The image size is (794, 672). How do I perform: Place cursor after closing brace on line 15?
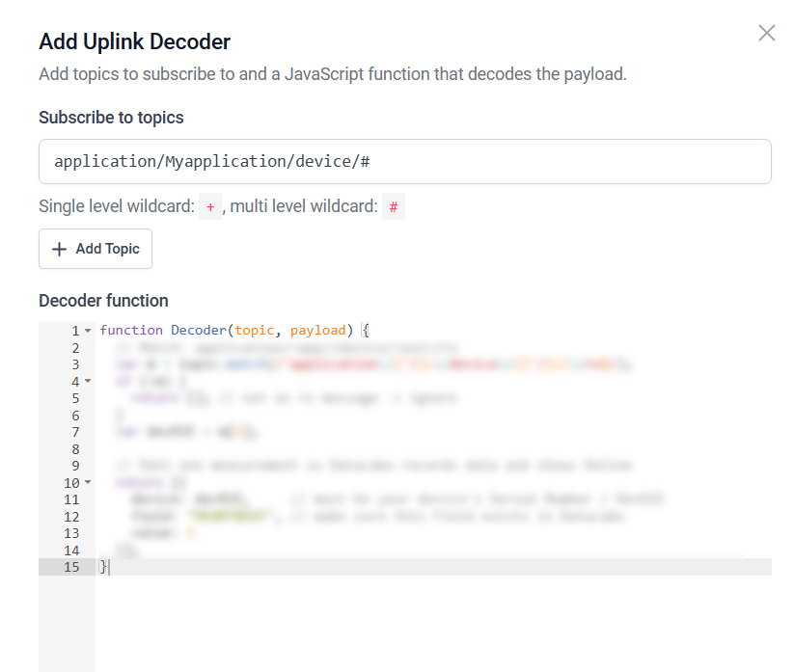click(109, 567)
